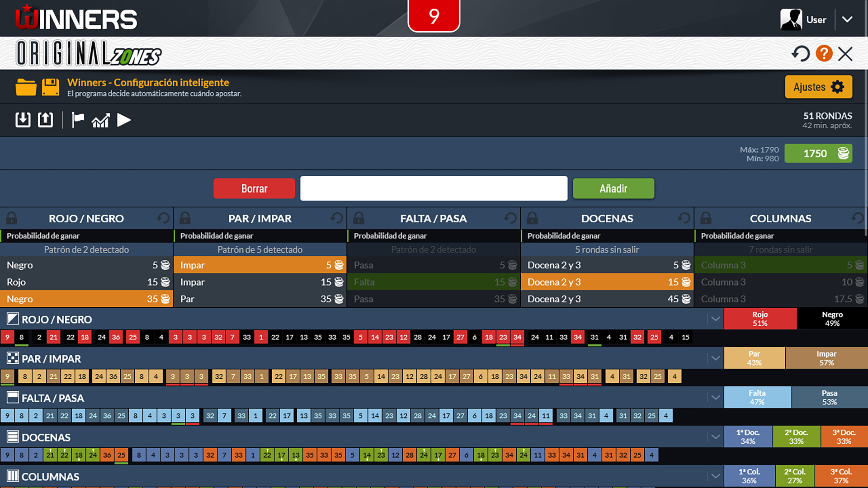Image resolution: width=868 pixels, height=488 pixels.
Task: Click the COLUMNAS section icon
Action: (x=13, y=476)
